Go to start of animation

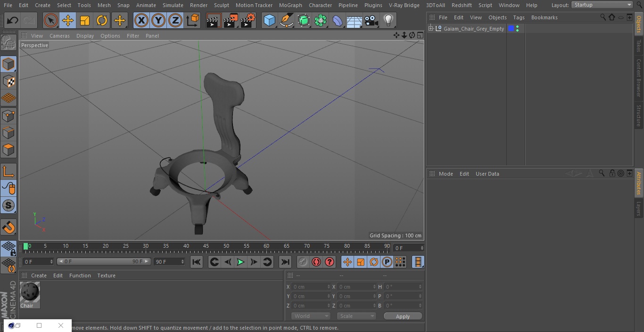[197, 262]
